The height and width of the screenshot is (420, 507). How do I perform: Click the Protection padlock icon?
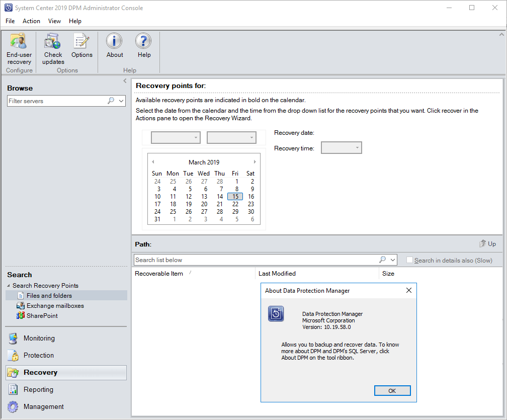click(13, 355)
